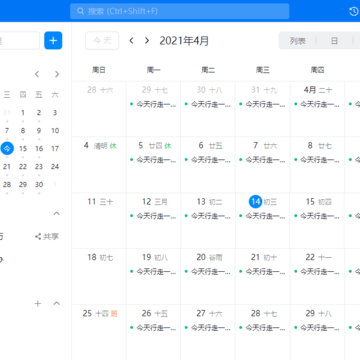Viewport: 360px width, 360px height.
Task: Focus the 搜索 search field
Action: coord(180,11)
